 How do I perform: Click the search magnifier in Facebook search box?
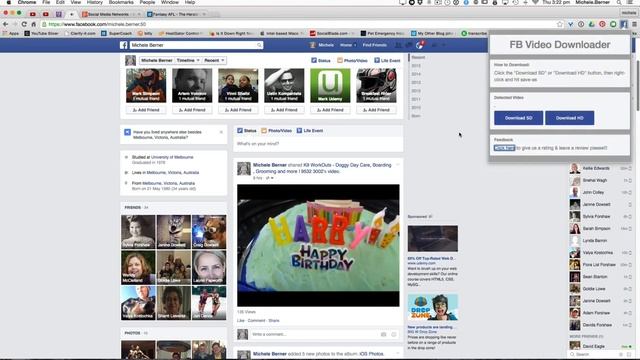point(259,45)
